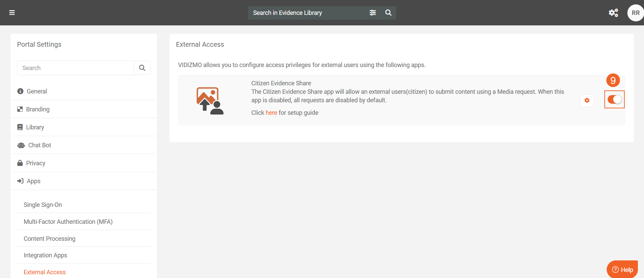Open the admin settings gears icon
Image resolution: width=644 pixels, height=278 pixels.
pyautogui.click(x=613, y=13)
